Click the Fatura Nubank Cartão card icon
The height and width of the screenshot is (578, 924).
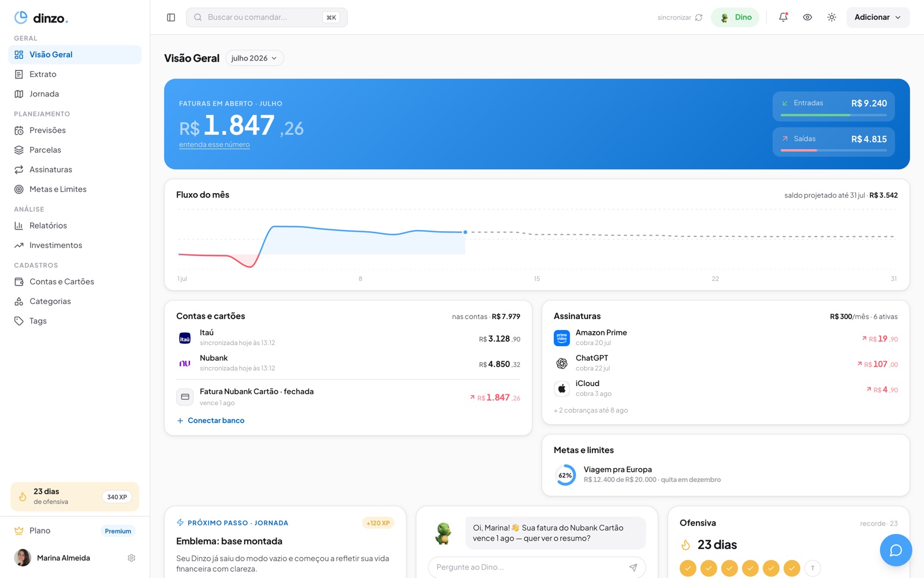click(x=185, y=397)
